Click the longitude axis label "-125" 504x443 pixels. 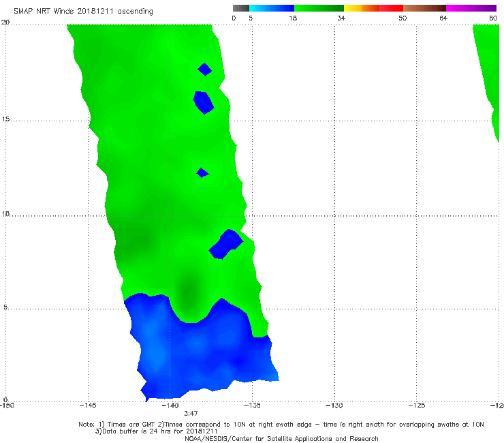(417, 405)
